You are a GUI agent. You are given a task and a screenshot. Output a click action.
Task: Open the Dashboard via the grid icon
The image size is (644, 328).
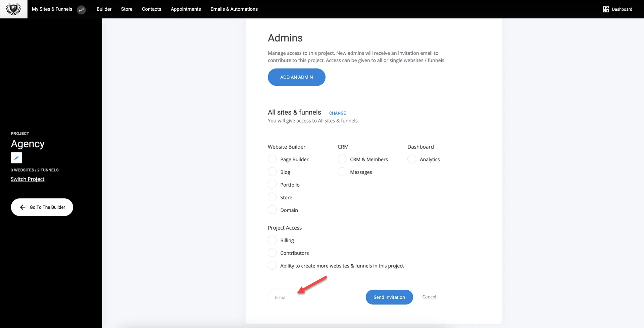[x=606, y=9]
